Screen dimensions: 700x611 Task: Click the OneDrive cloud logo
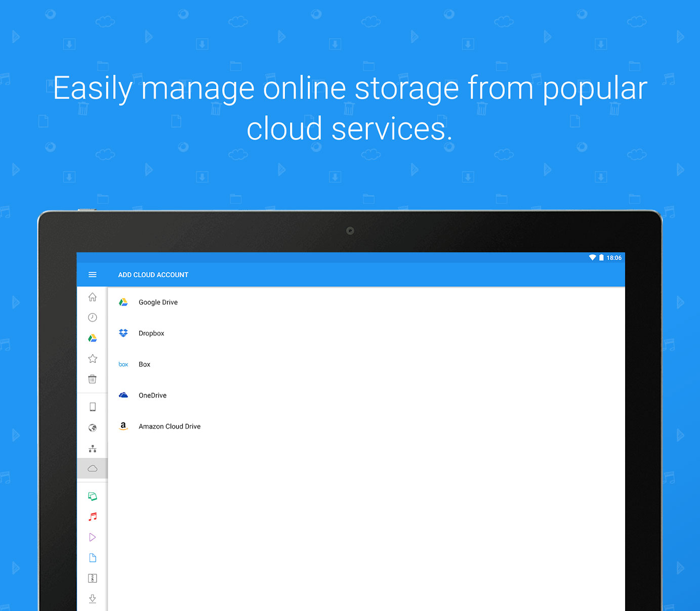pos(123,395)
